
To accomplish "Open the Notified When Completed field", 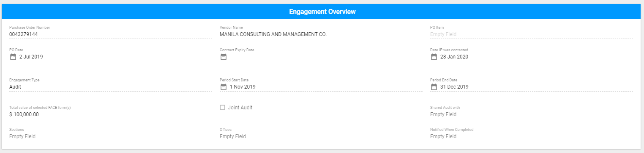I will [532, 136].
